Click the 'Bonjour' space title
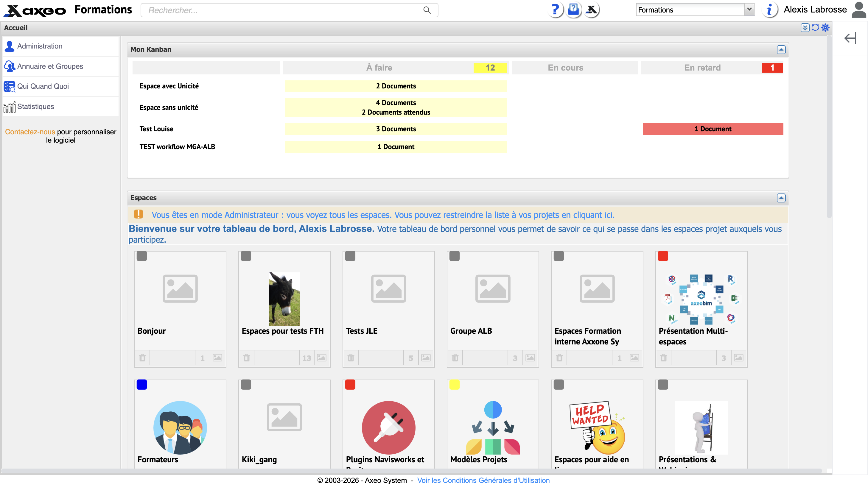 click(151, 331)
